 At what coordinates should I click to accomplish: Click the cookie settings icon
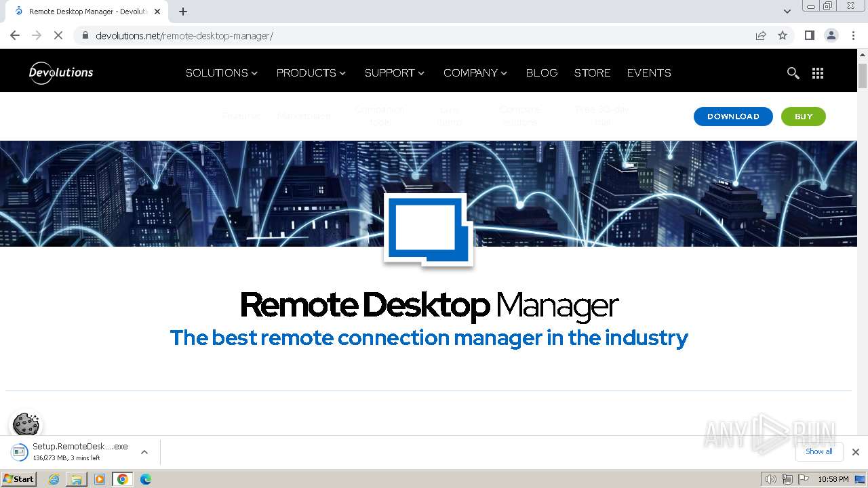[x=26, y=424]
